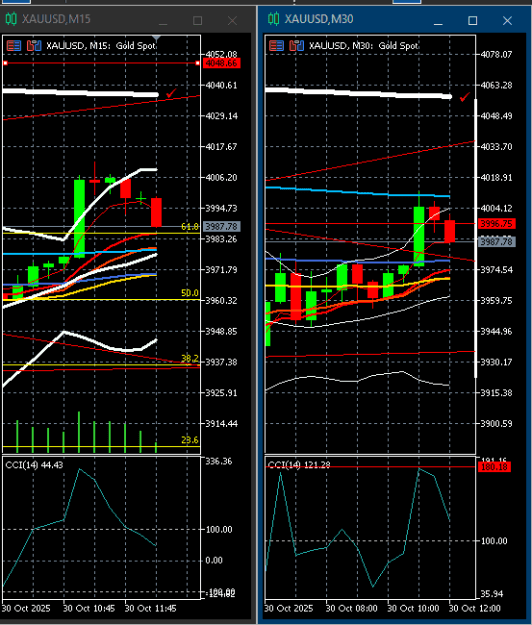Select the 23.6 Fibonacci level label
Viewport: 532px width, 625px height.
coord(190,440)
